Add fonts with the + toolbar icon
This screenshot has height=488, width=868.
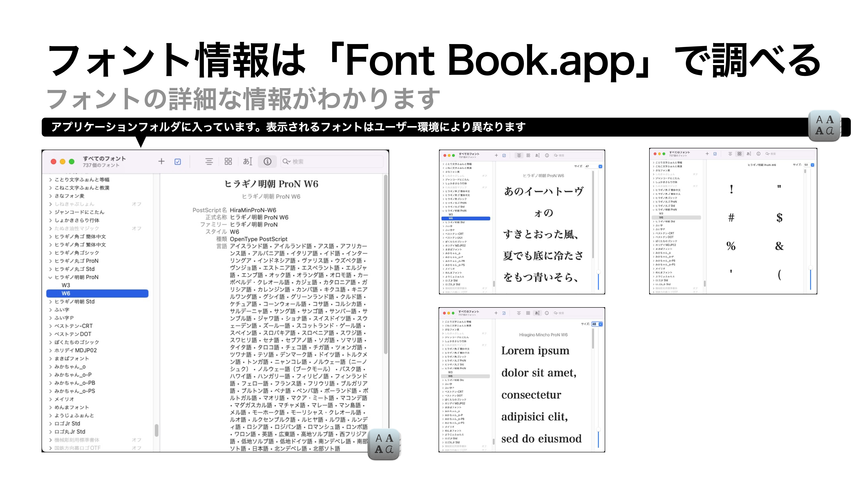click(161, 161)
